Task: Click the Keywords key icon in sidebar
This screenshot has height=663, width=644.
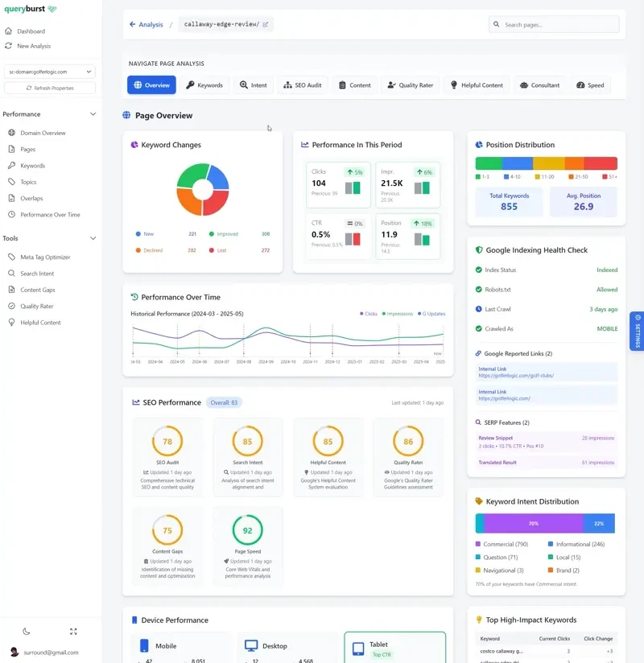Action: (11, 165)
